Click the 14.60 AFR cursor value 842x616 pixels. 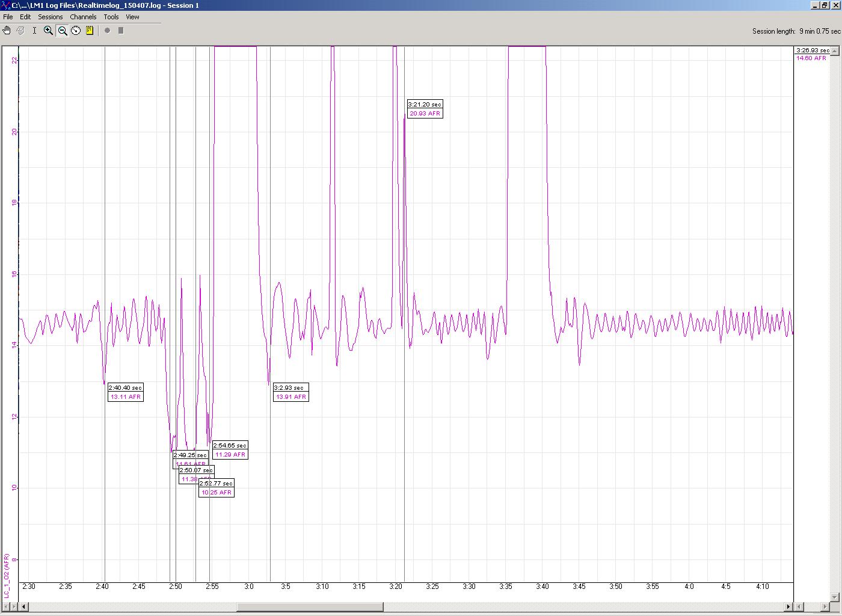coord(811,58)
